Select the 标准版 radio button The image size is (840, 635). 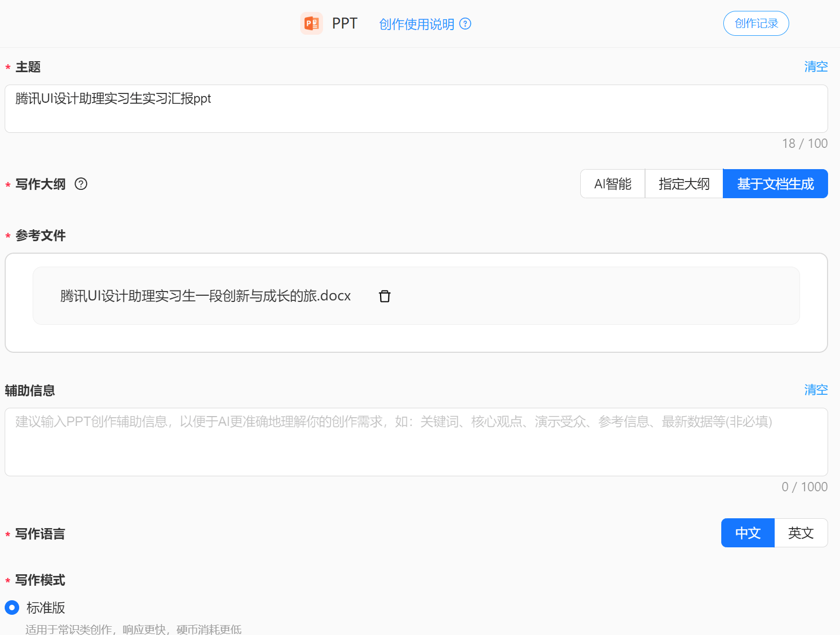click(12, 608)
